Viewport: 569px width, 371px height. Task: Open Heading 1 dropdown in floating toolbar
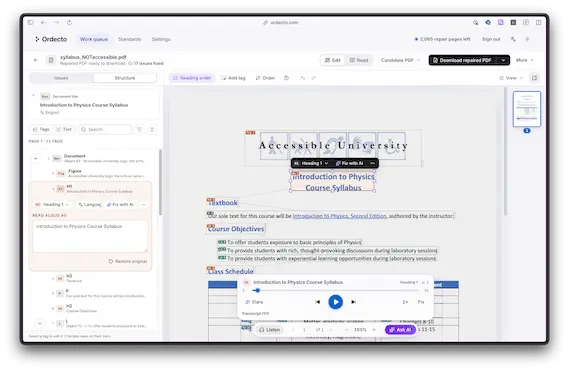[311, 163]
